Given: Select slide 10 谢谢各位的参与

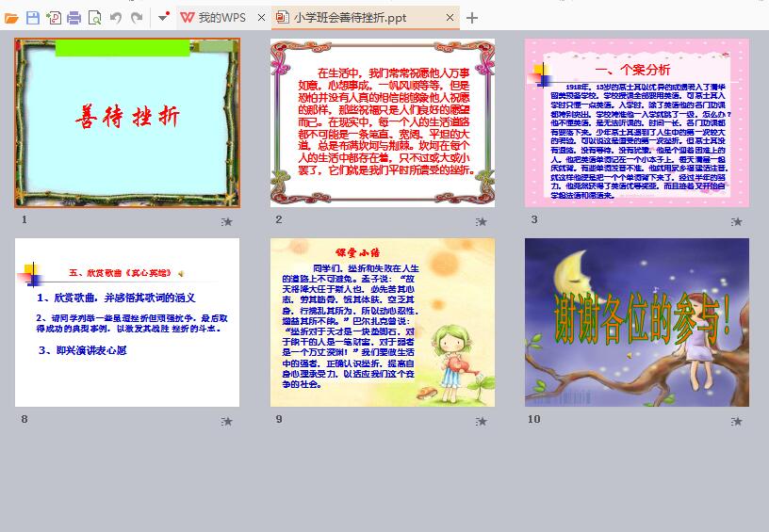Looking at the screenshot, I should pyautogui.click(x=637, y=322).
